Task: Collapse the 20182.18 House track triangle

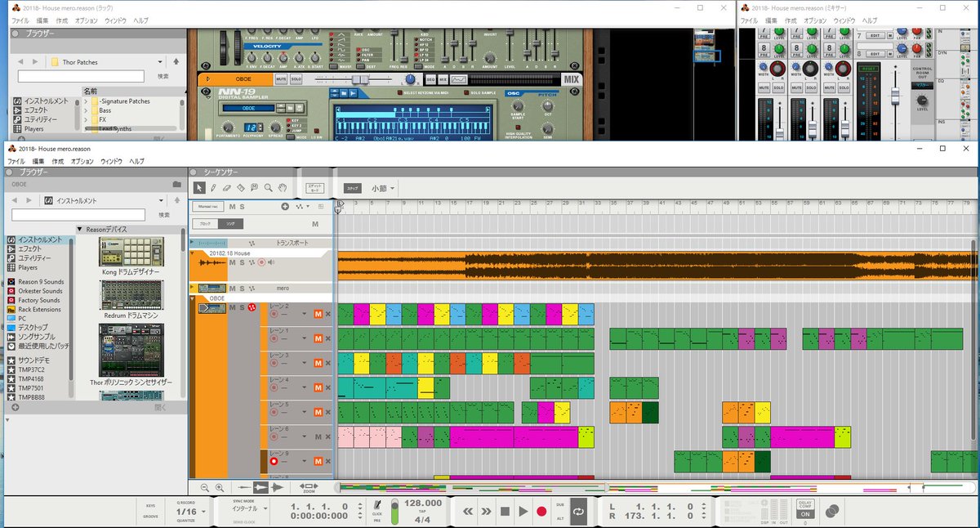Action: click(193, 253)
